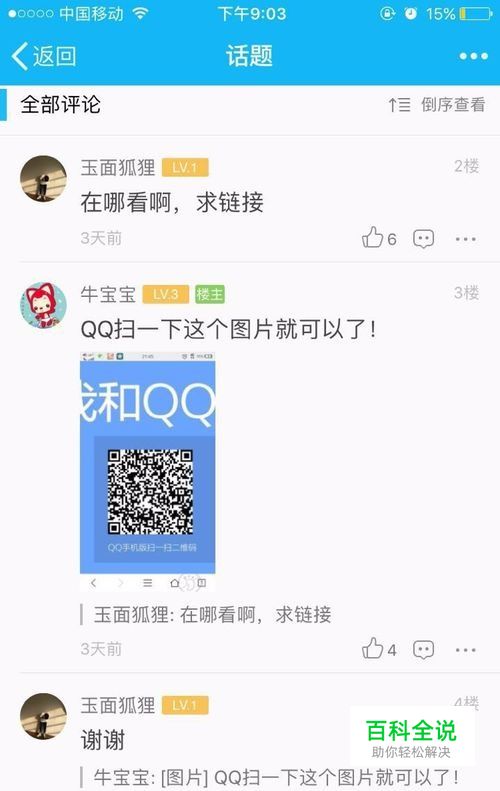Tap the 返回 back arrow
500x791 pixels.
[x=43, y=56]
